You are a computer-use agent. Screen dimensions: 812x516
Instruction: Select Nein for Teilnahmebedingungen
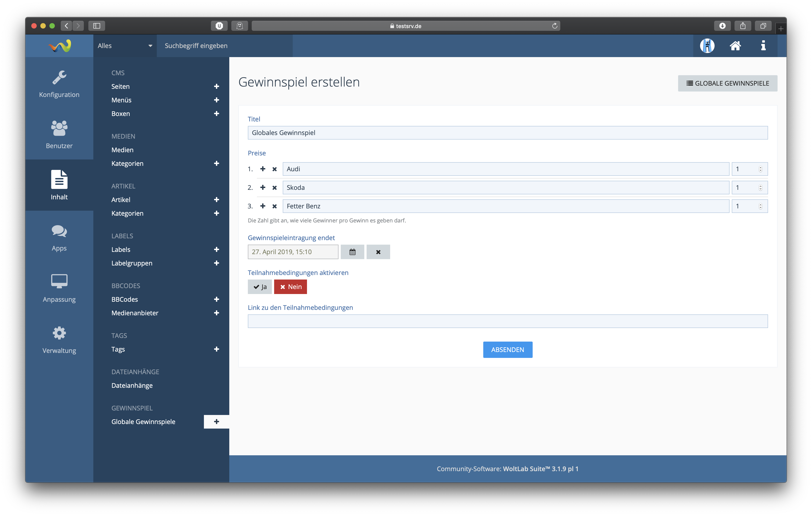[290, 287]
